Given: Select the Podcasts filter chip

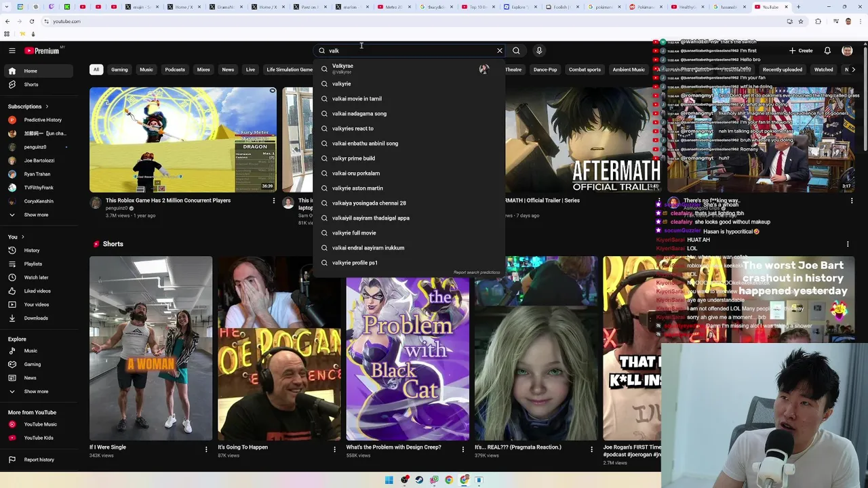Looking at the screenshot, I should pos(175,69).
